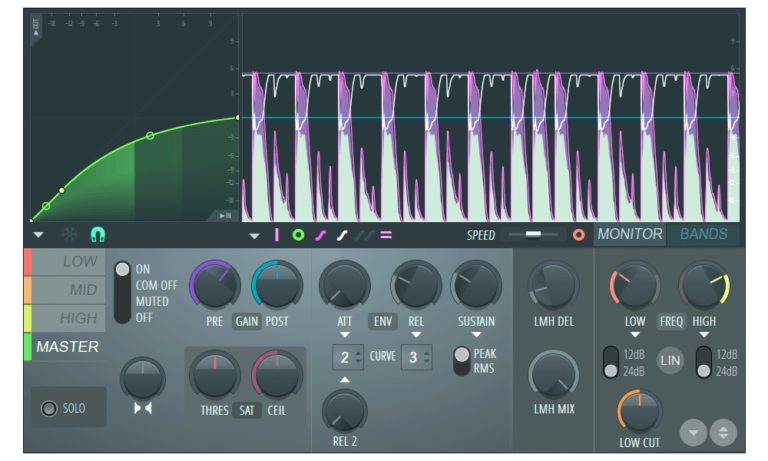
Task: Click the snowflake freeze icon
Action: coord(69,234)
